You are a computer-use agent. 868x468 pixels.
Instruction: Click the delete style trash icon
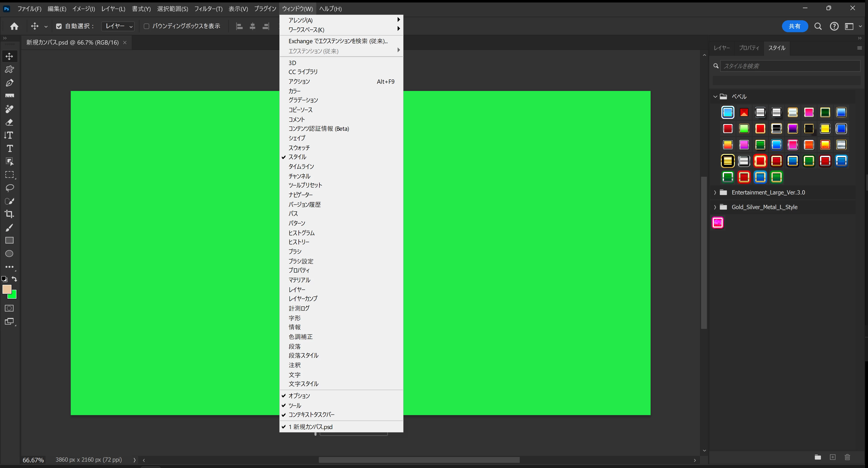[x=847, y=457]
